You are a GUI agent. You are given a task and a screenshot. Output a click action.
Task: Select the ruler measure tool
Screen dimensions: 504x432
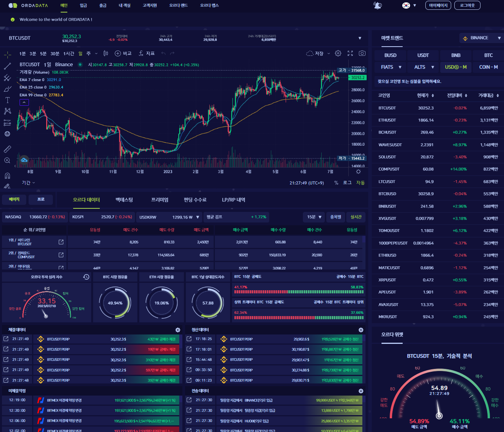click(x=7, y=149)
